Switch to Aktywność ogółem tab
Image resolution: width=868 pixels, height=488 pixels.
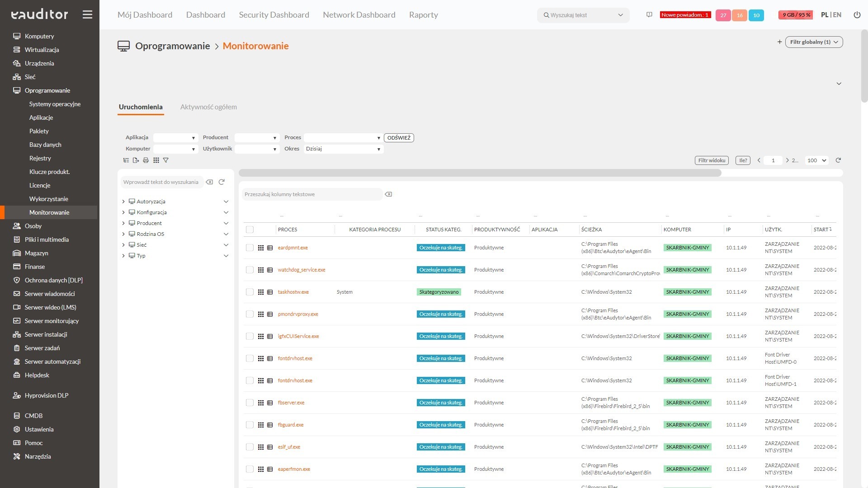click(208, 107)
